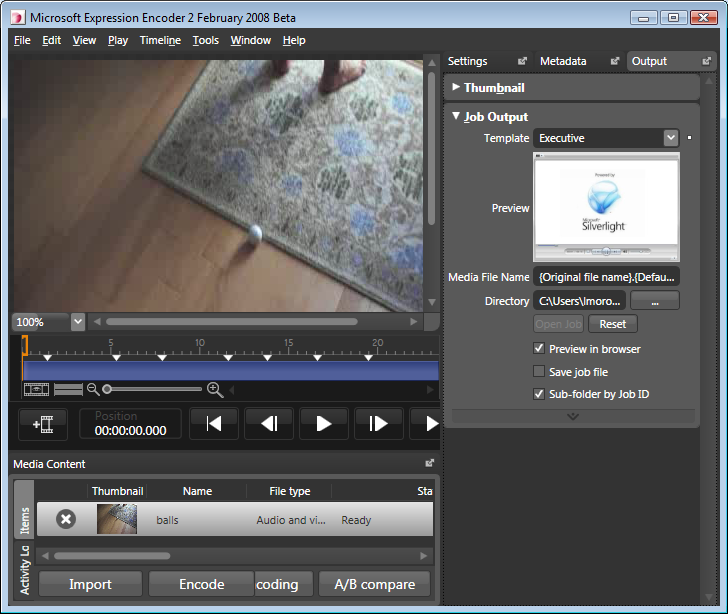This screenshot has width=728, height=614.
Task: Click the partially hidden coding button
Action: click(x=284, y=584)
